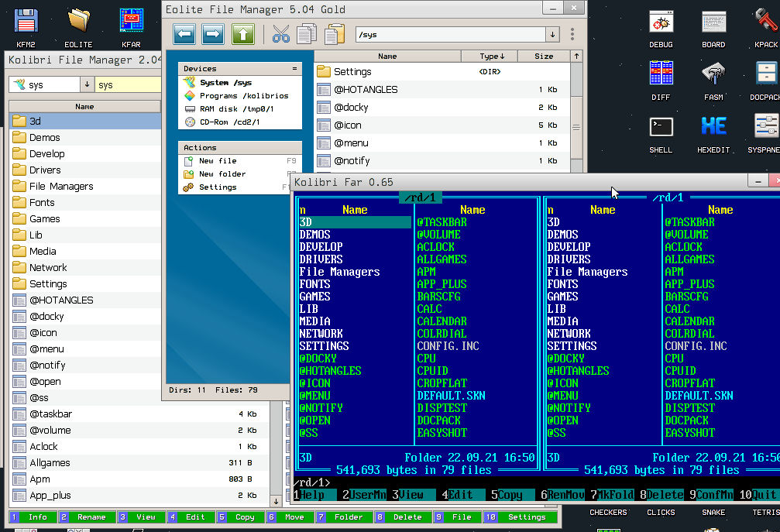Viewport: 780px width, 532px height.
Task: Sort Eolite files by Size column
Action: pyautogui.click(x=544, y=57)
